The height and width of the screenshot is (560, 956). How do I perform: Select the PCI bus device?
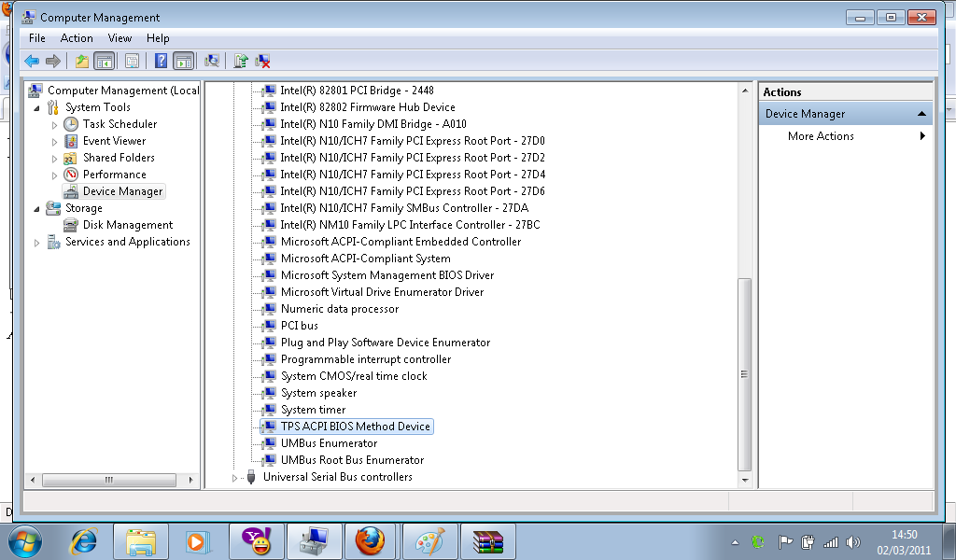tap(300, 326)
